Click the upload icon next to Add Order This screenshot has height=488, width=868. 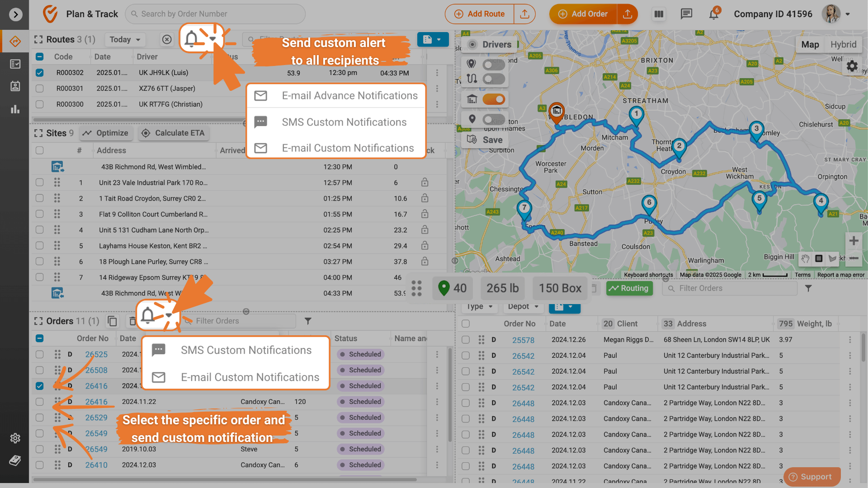click(627, 14)
